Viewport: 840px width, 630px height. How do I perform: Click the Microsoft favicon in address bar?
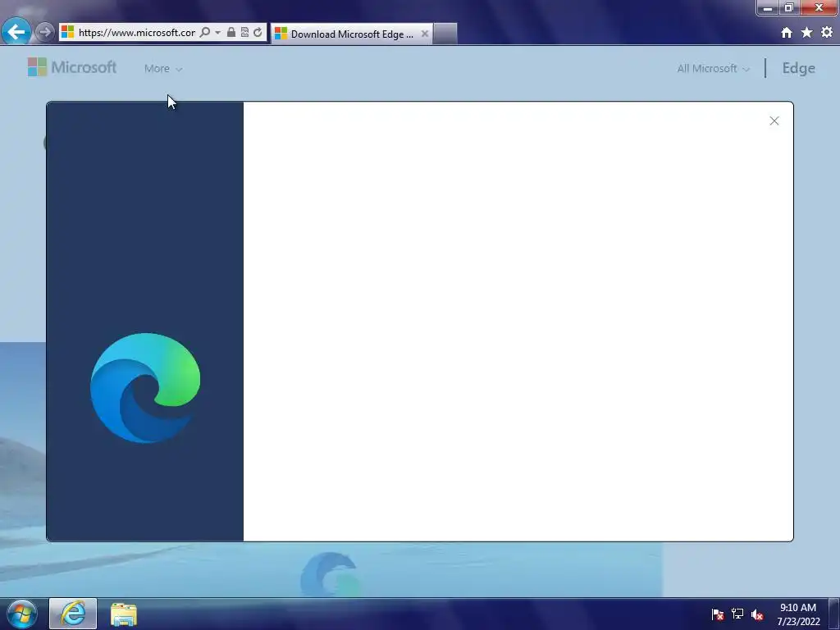tap(67, 32)
